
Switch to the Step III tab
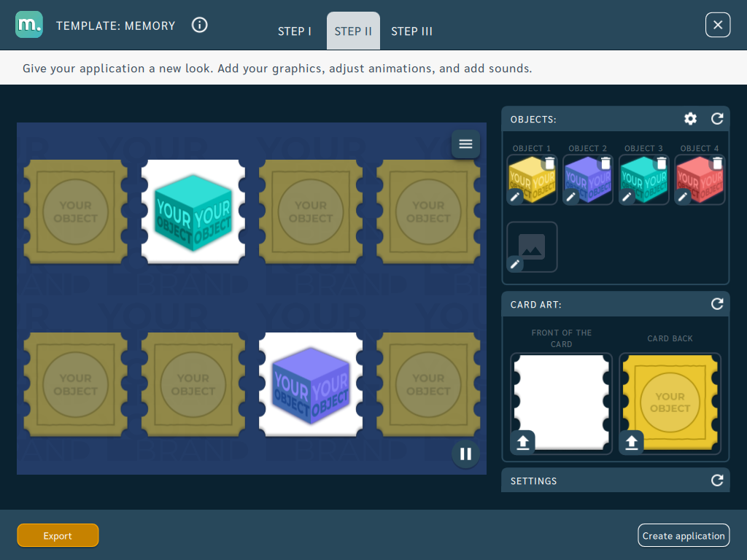pyautogui.click(x=411, y=31)
